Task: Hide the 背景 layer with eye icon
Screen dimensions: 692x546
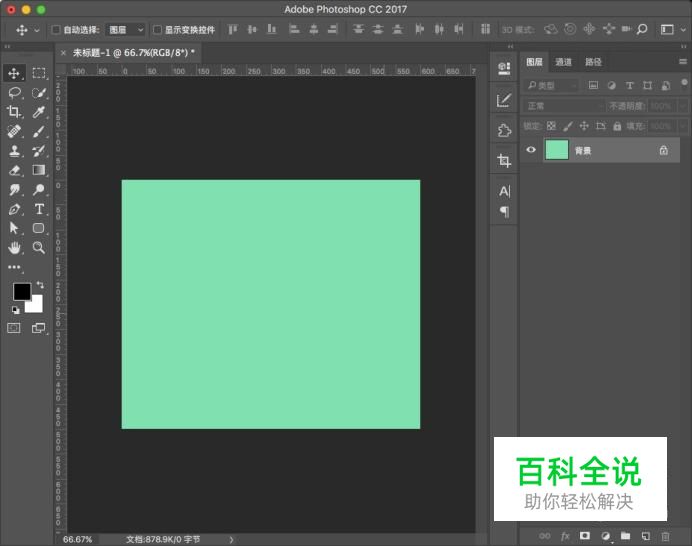Action: click(531, 150)
